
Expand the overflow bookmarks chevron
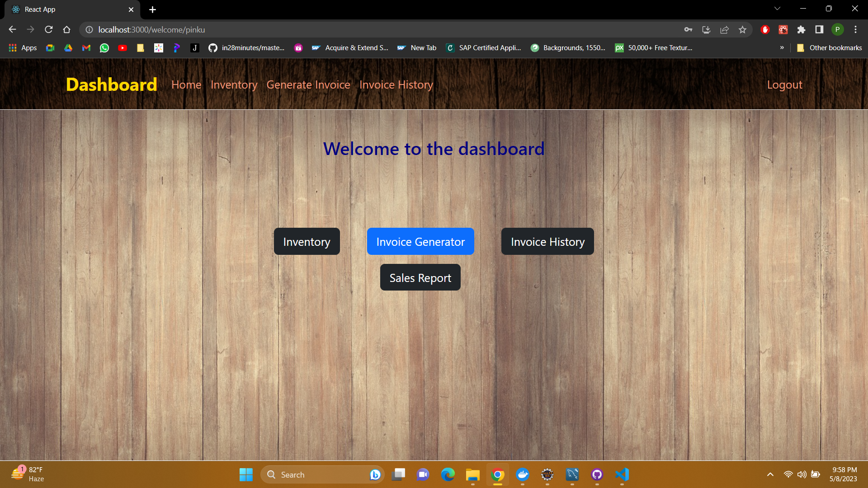782,47
